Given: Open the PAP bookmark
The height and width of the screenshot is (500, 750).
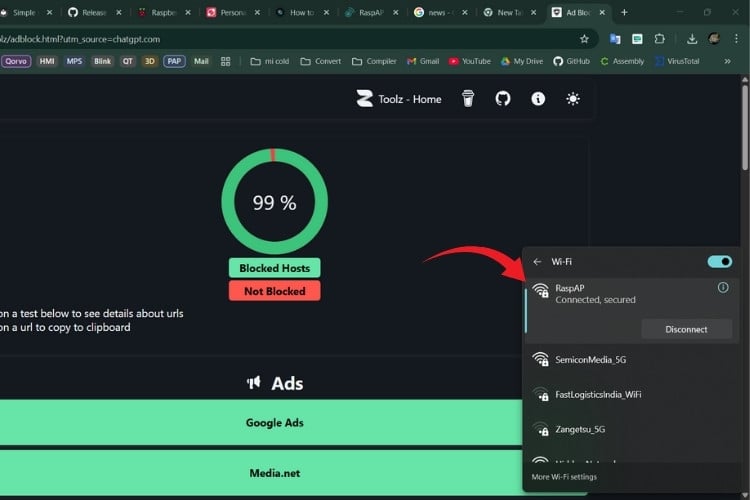Looking at the screenshot, I should [174, 61].
